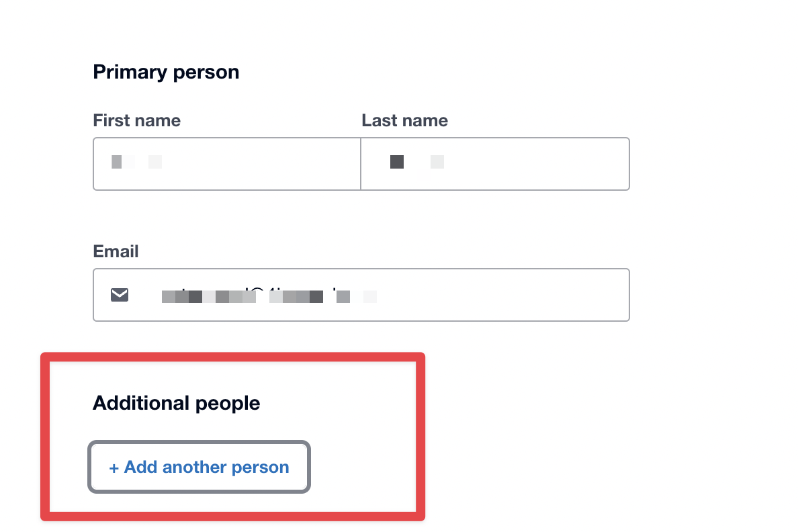Click the blurred email address text
This screenshot has height=532, width=798.
coord(269,296)
